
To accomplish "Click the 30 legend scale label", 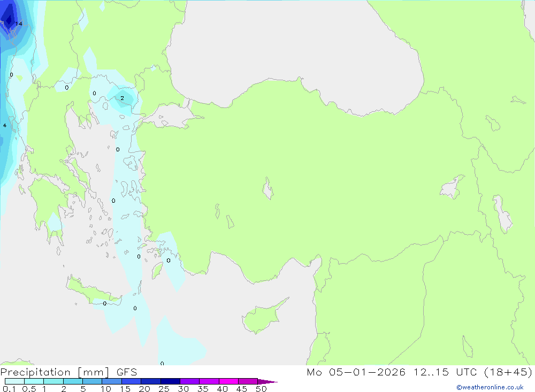I will point(184,389).
